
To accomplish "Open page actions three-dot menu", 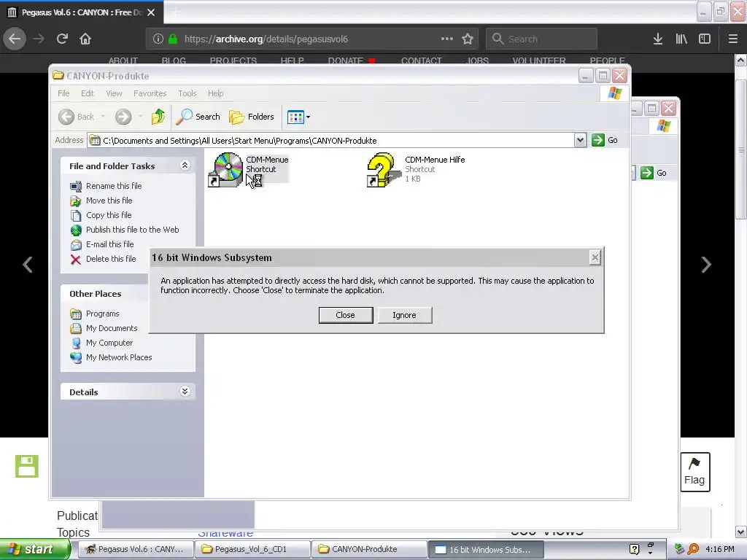I will point(447,39).
